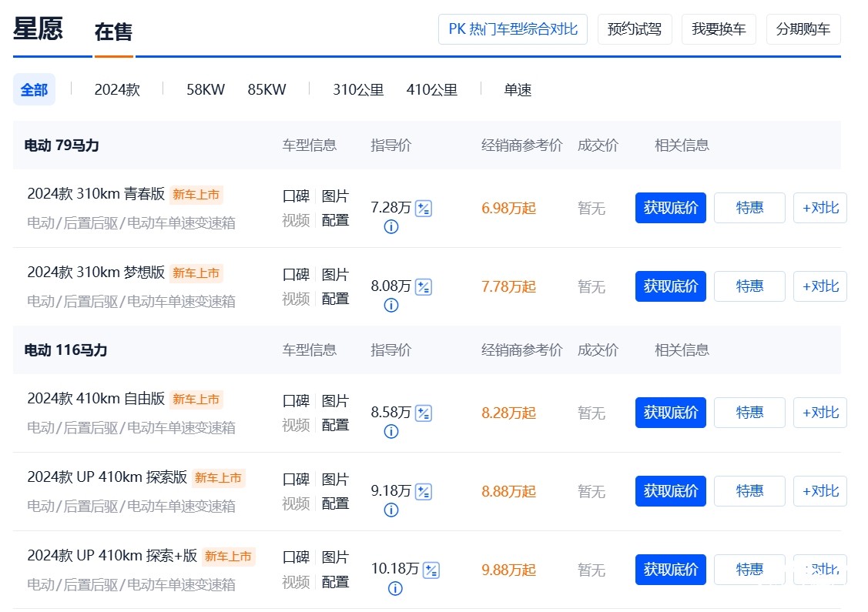This screenshot has width=868, height=612.
Task: Open price calculator icon beside 9.18万
Action: click(424, 492)
